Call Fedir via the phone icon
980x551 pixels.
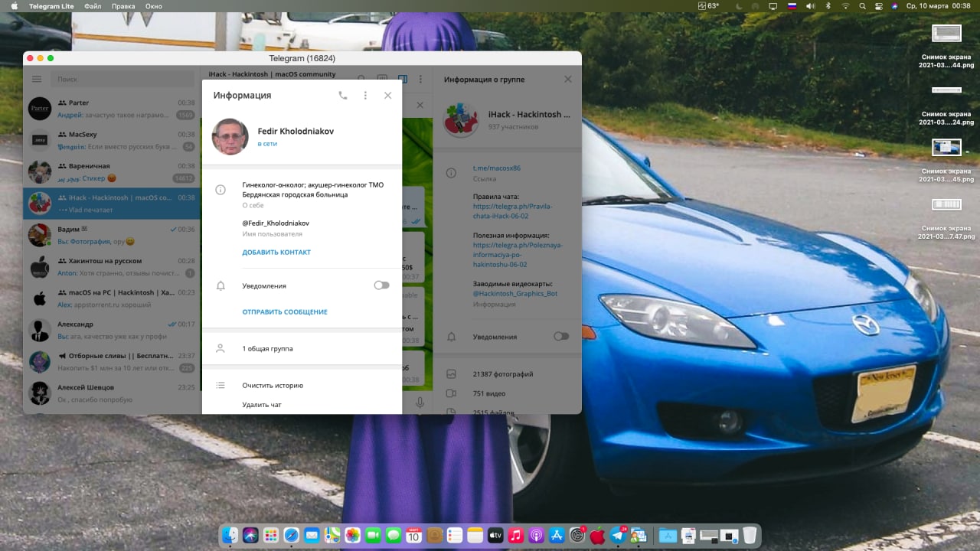(x=342, y=96)
